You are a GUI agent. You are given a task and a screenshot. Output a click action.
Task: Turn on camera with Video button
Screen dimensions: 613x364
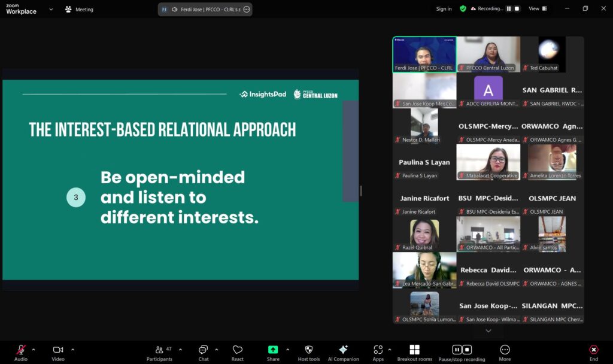[58, 353]
